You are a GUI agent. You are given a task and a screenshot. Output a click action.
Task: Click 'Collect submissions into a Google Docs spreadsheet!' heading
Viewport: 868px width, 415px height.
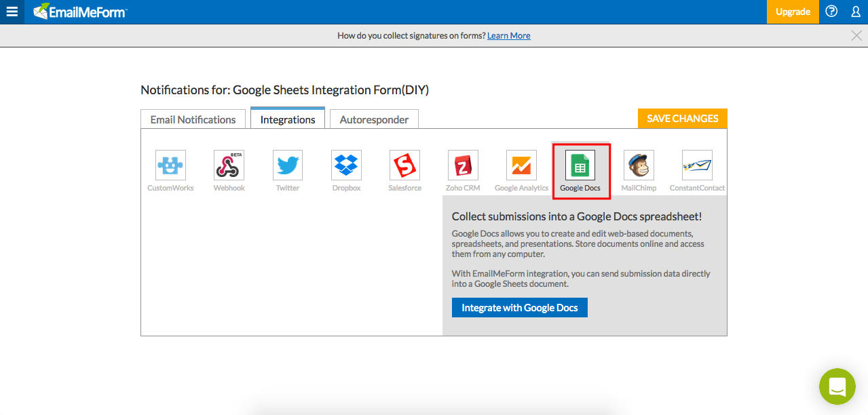[577, 217]
